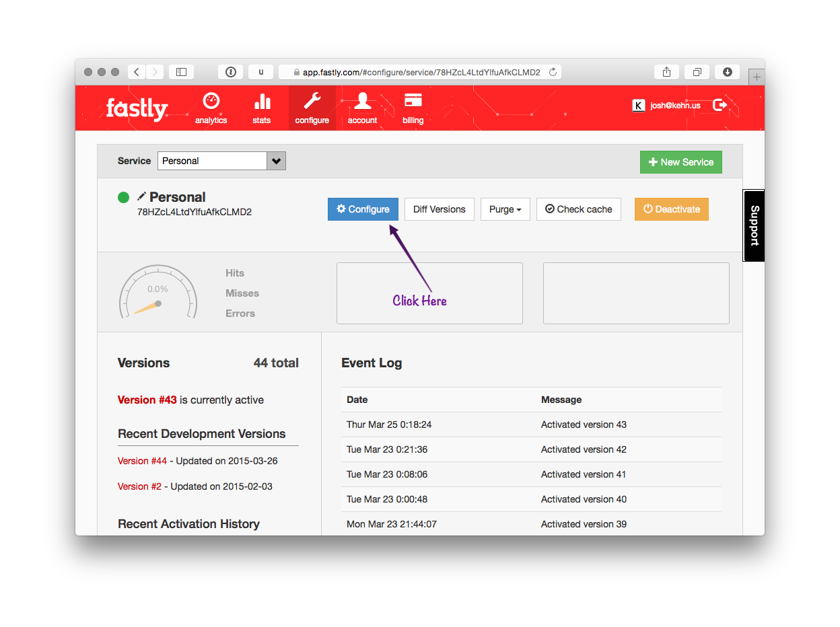The width and height of the screenshot is (840, 627).
Task: Click the Version #43 active link
Action: tap(147, 400)
